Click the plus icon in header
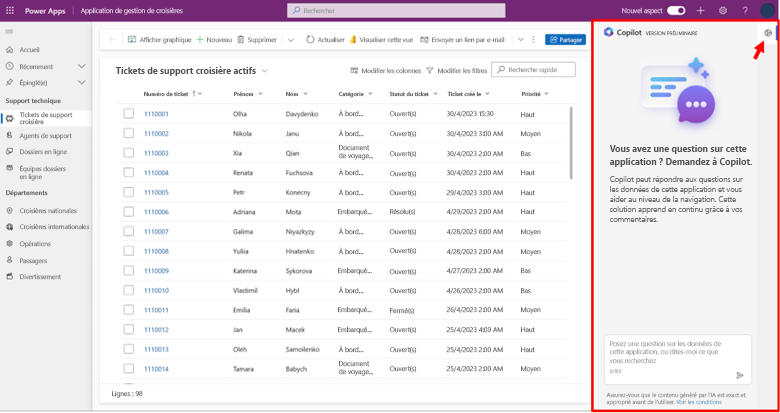This screenshot has width=780, height=413. point(701,10)
